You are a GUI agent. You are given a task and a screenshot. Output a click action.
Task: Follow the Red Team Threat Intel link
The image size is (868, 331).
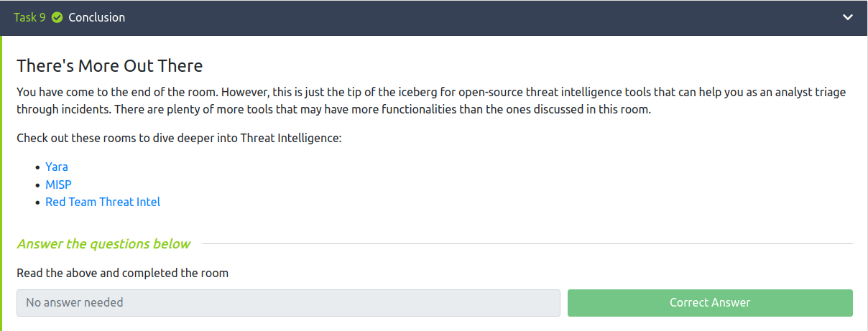point(103,202)
